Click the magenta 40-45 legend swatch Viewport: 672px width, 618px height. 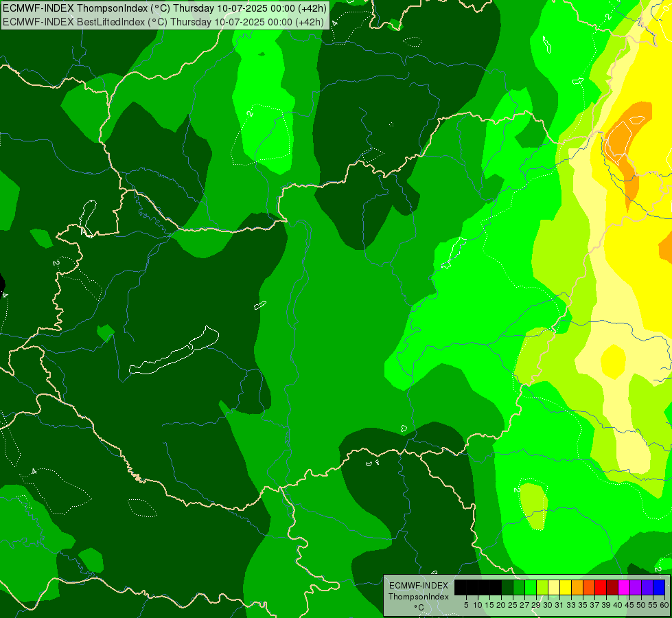[624, 588]
